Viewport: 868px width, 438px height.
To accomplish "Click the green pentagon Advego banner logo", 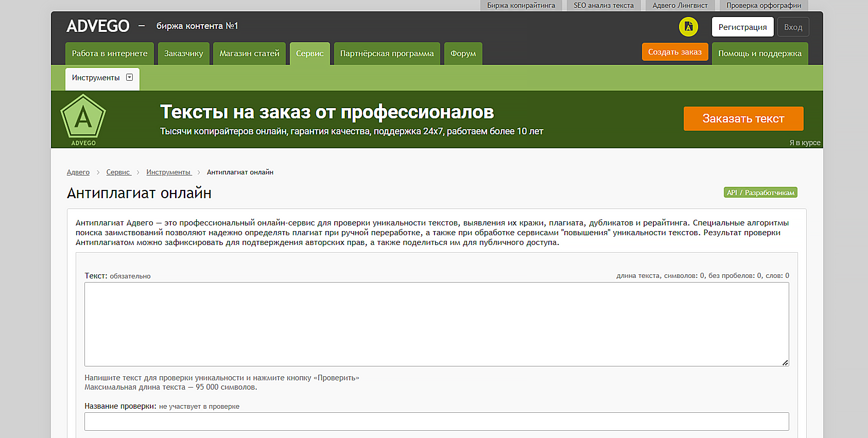I will point(83,119).
